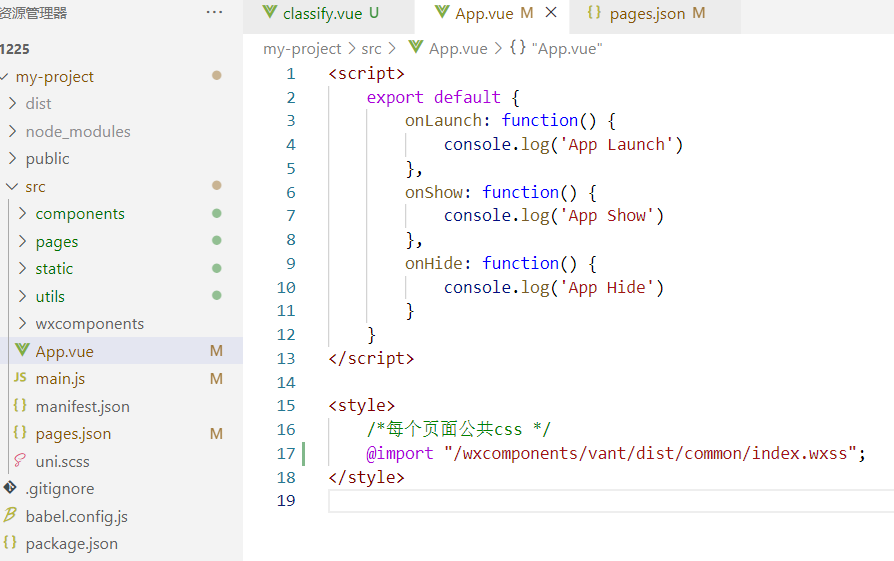Click git icon beside .gitignore

[10, 487]
